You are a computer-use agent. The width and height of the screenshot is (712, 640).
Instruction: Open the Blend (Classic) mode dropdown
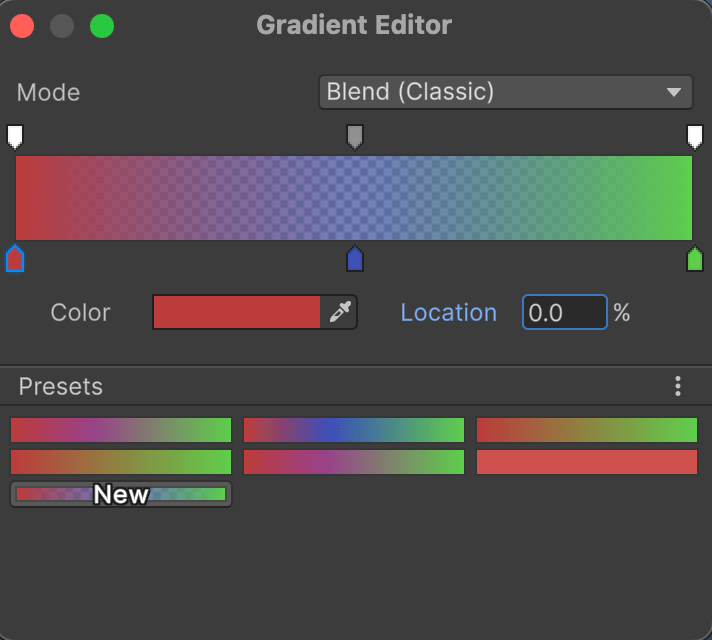505,92
